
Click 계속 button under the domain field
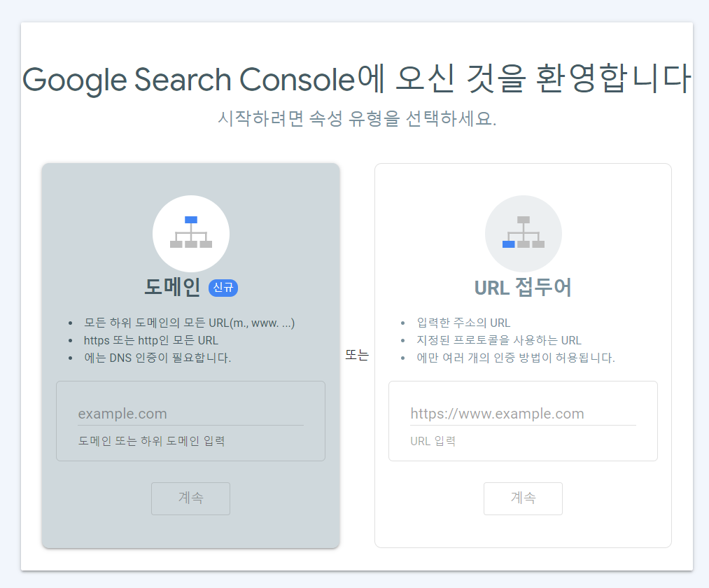(x=190, y=498)
